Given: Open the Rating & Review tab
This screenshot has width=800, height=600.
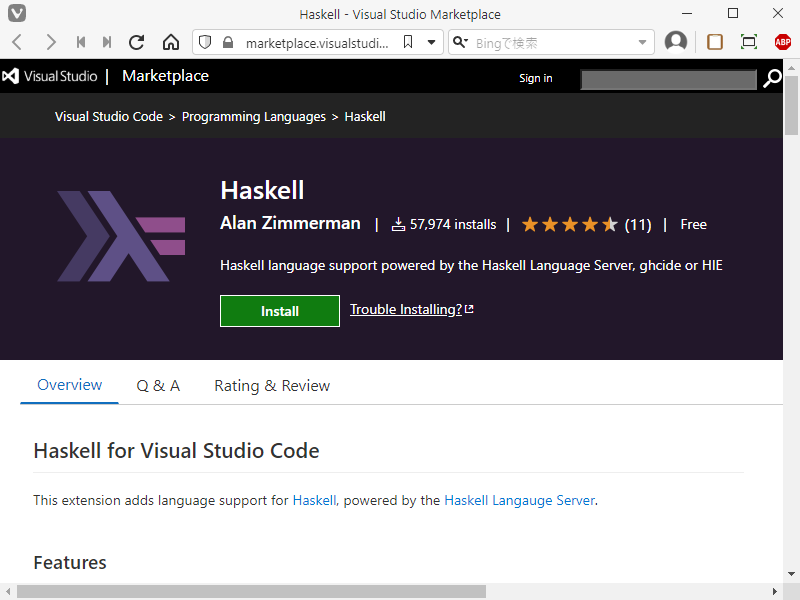Looking at the screenshot, I should (x=272, y=386).
